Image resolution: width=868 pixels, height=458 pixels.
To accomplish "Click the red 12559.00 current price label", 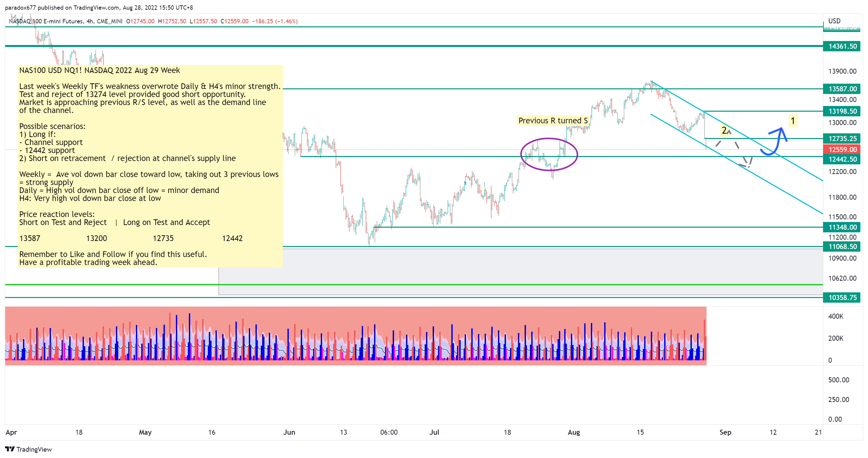I will tap(842, 149).
